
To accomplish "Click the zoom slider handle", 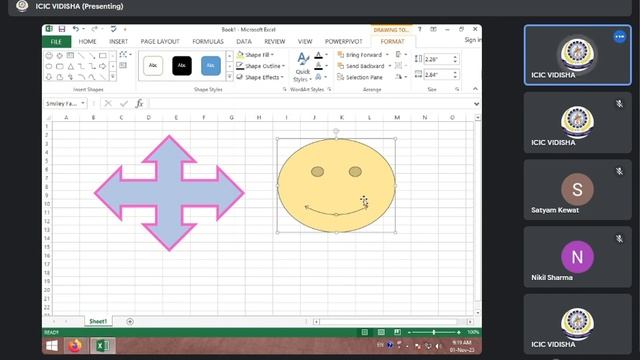I will tap(433, 332).
